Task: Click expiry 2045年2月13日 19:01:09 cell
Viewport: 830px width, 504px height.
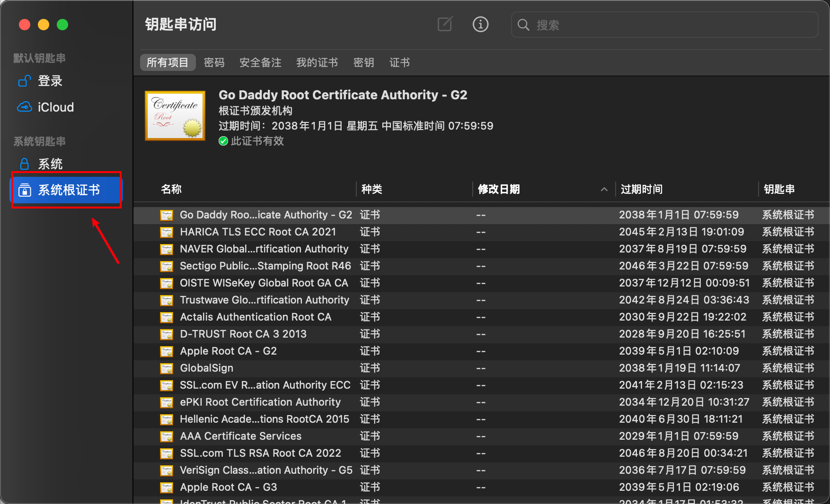Action: point(681,232)
